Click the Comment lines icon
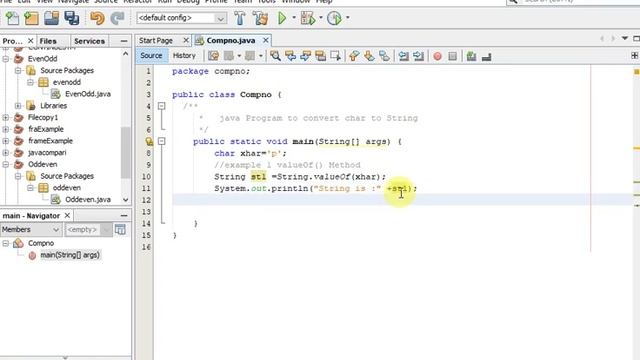Image resolution: width=640 pixels, height=360 pixels. tap(471, 56)
